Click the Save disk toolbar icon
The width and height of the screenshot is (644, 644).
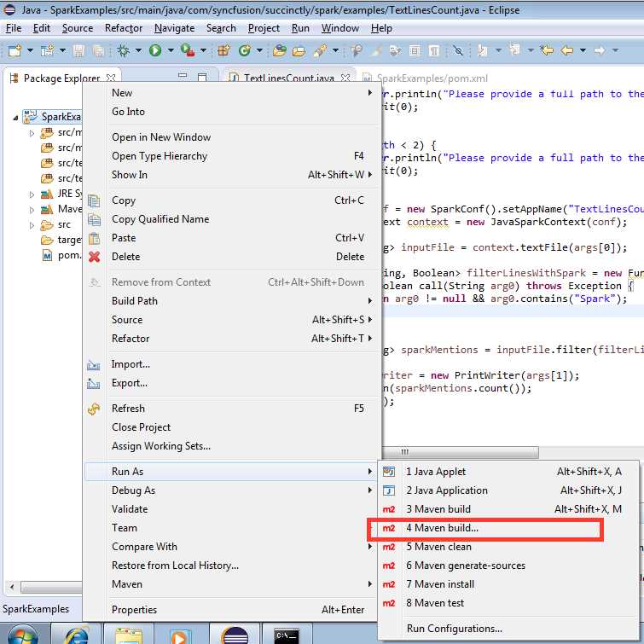click(78, 50)
